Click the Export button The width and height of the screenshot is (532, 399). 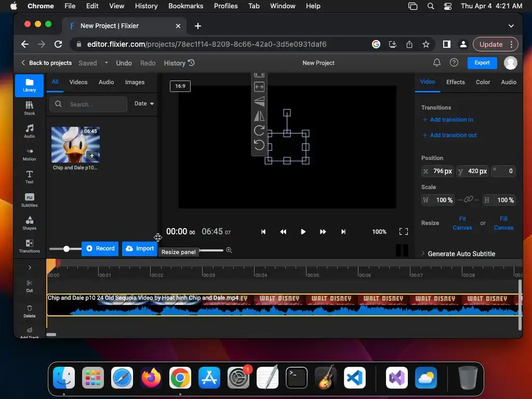click(482, 63)
